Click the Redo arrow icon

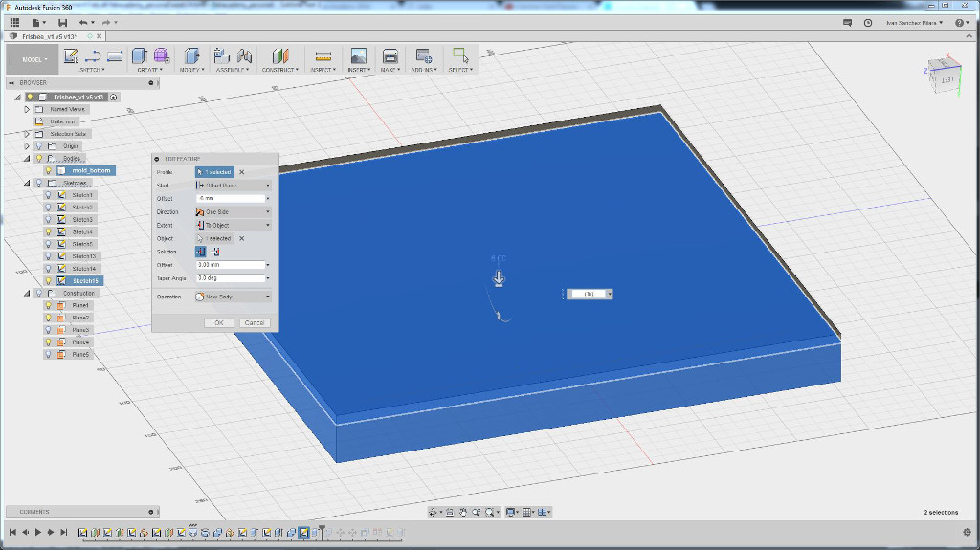pos(106,23)
